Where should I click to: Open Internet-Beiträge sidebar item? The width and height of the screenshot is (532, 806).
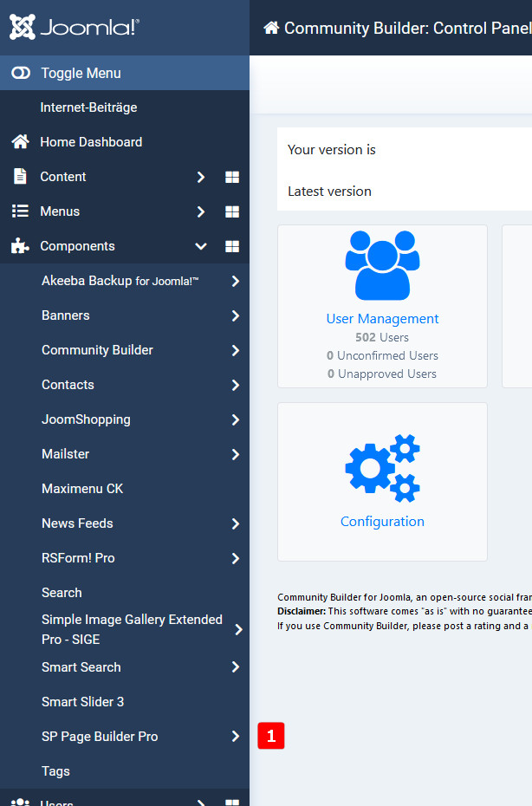pos(88,107)
